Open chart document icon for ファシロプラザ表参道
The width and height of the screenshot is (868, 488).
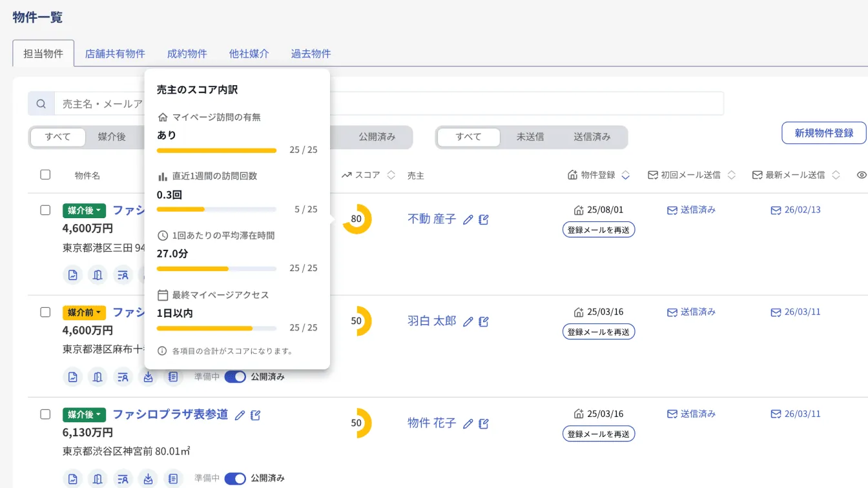pyautogui.click(x=73, y=479)
